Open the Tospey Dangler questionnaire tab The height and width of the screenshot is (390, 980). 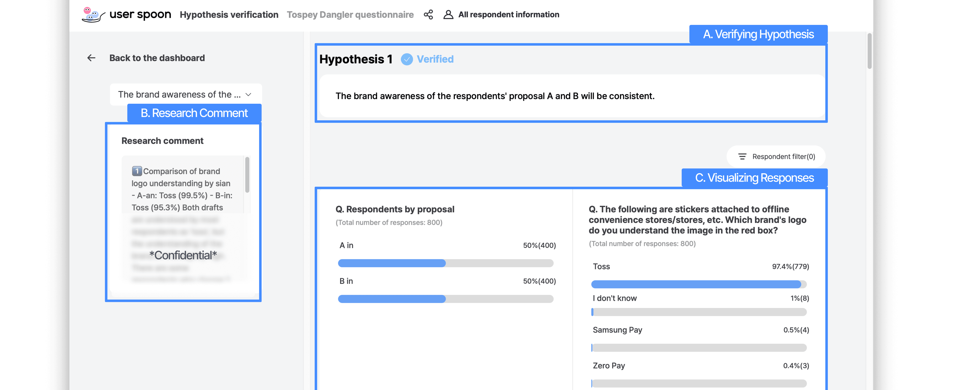[x=350, y=14]
